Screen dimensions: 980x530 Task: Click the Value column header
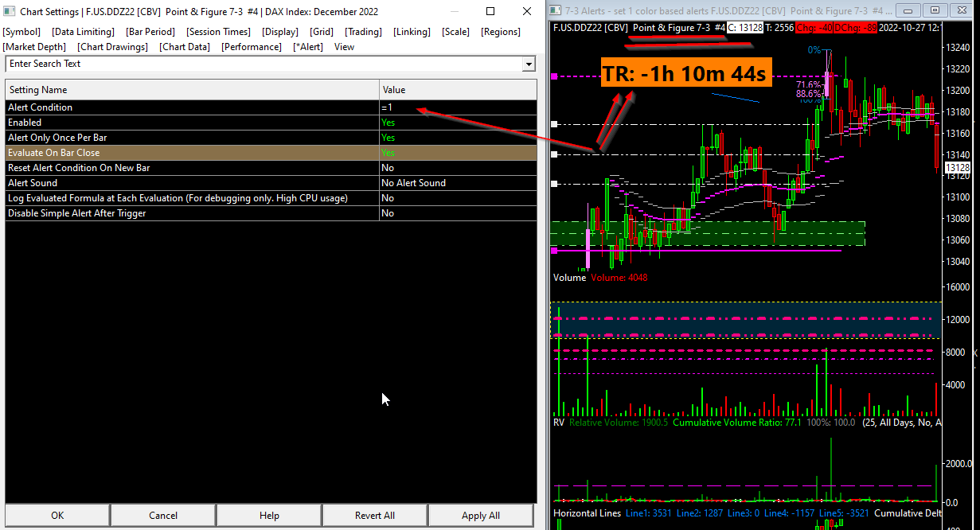(458, 90)
